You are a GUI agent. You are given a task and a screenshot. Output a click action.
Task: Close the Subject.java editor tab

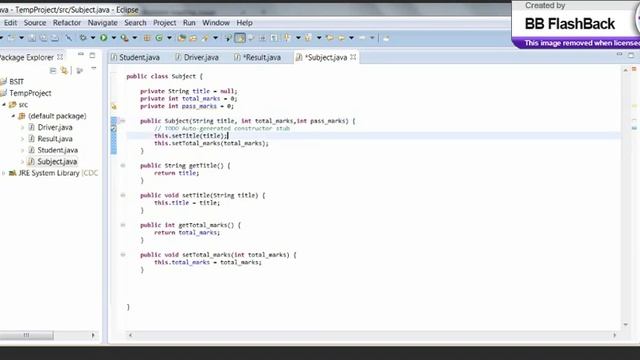pyautogui.click(x=353, y=57)
